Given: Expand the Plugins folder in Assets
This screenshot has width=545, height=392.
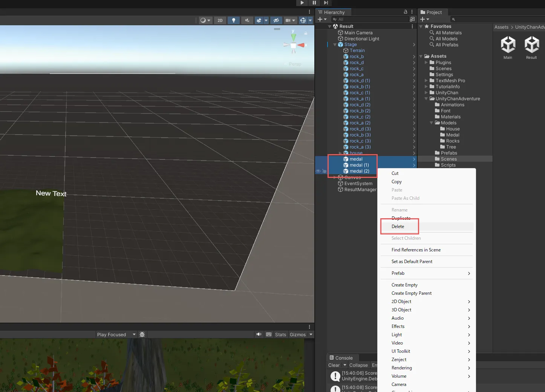Looking at the screenshot, I should [x=426, y=63].
